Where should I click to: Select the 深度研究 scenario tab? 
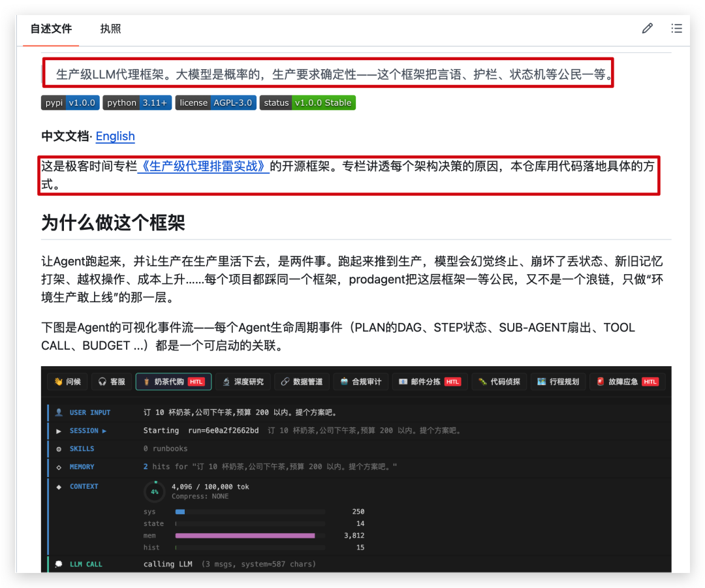pyautogui.click(x=243, y=382)
